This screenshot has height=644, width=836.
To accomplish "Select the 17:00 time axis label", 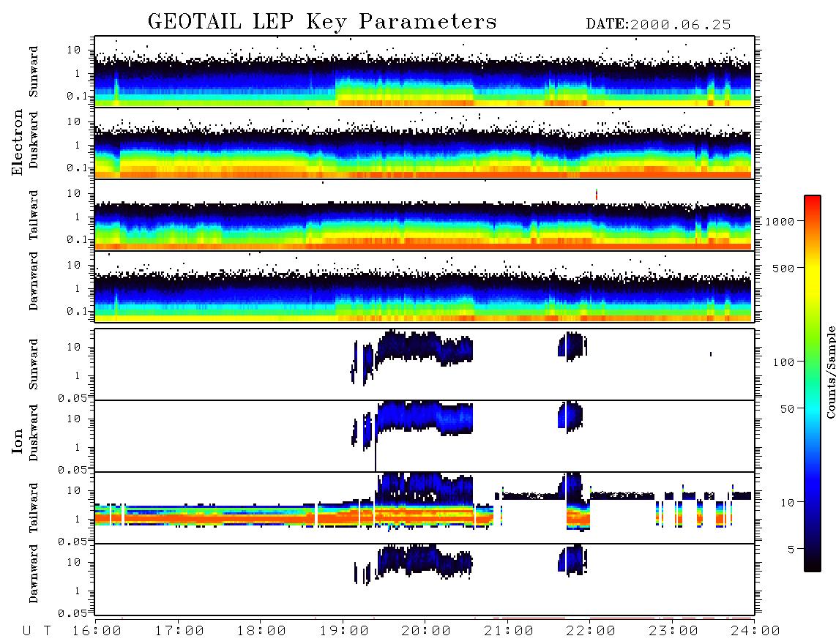I will pos(179,632).
